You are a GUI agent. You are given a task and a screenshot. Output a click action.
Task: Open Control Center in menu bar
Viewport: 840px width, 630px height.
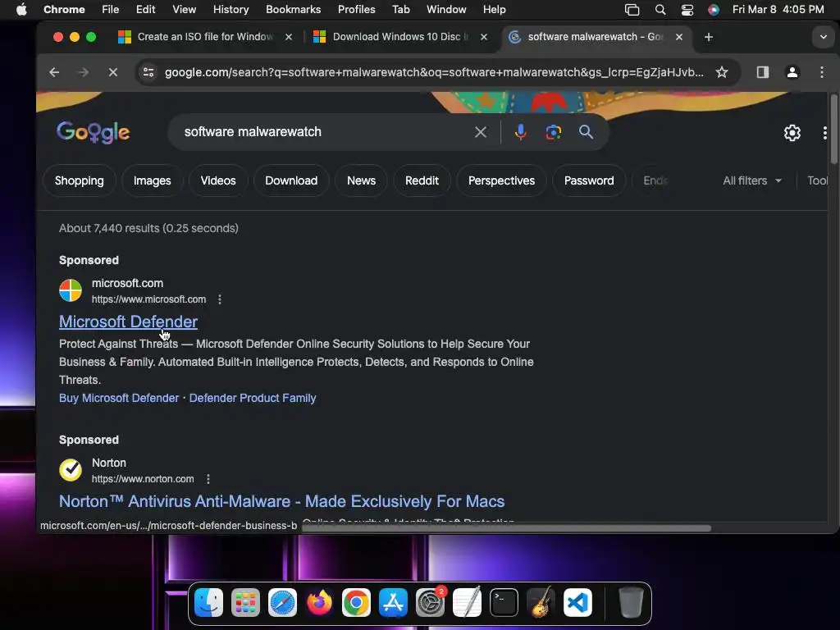[x=687, y=10]
